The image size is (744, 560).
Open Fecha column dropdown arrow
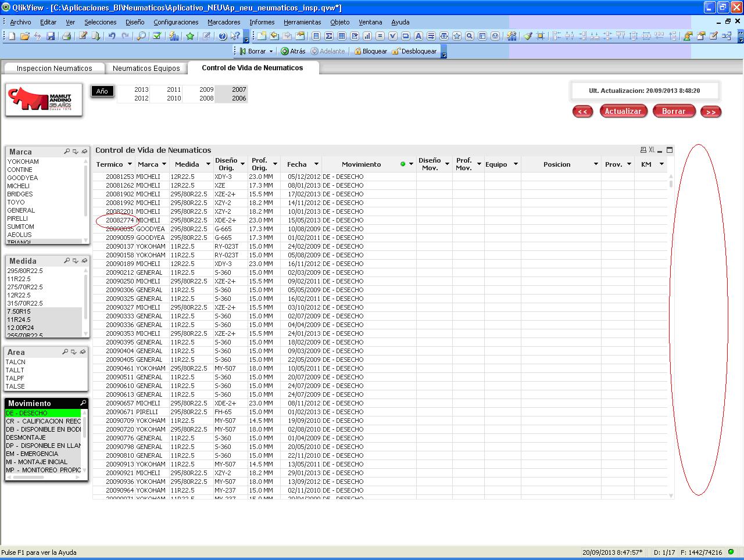pyautogui.click(x=316, y=164)
